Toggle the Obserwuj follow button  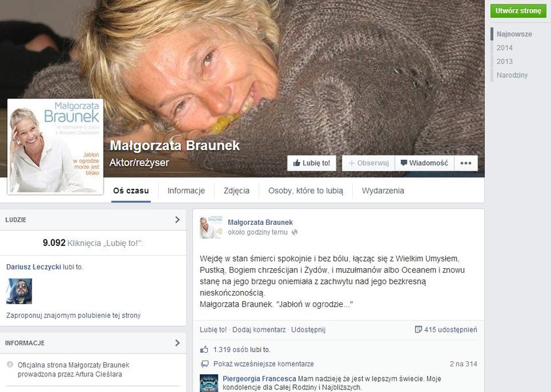(x=368, y=163)
